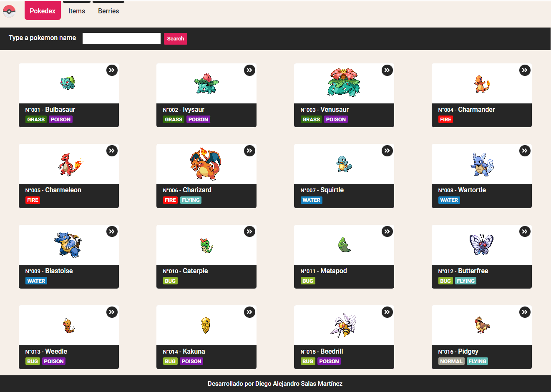Viewport: 551px width, 392px height.
Task: Focus the pokemon name input field
Action: pos(121,38)
